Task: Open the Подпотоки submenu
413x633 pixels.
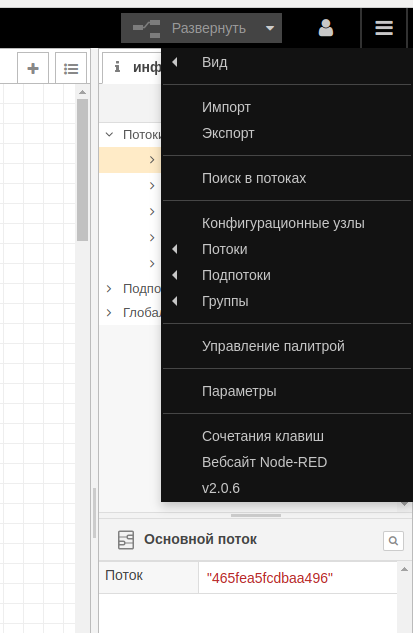Action: coord(287,275)
